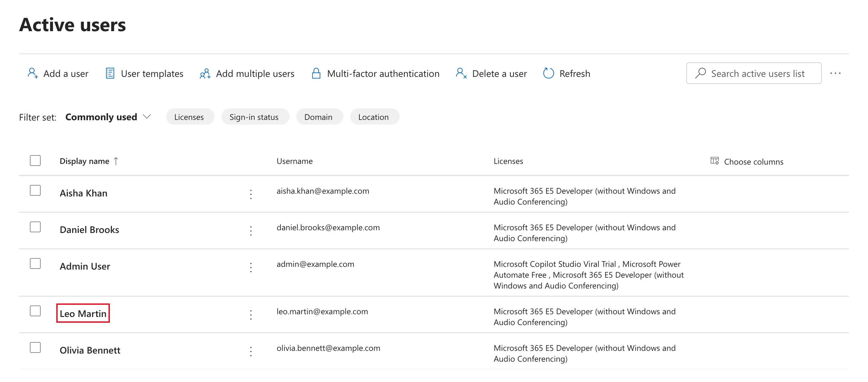Open the Domain filter pill
Screen dimensions: 868x382
click(319, 117)
